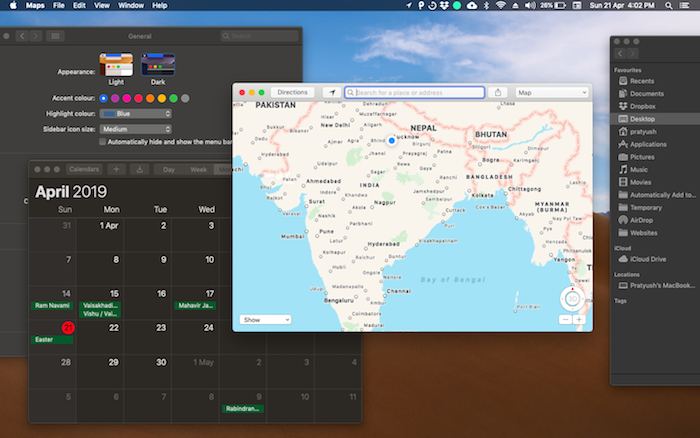The width and height of the screenshot is (700, 438).
Task: Open the Window menu
Action: (x=130, y=6)
